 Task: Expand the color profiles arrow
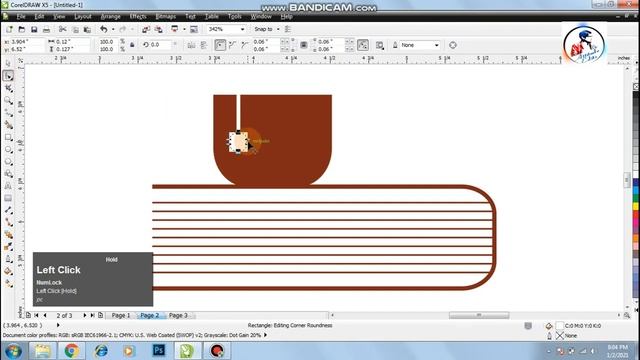point(266,335)
